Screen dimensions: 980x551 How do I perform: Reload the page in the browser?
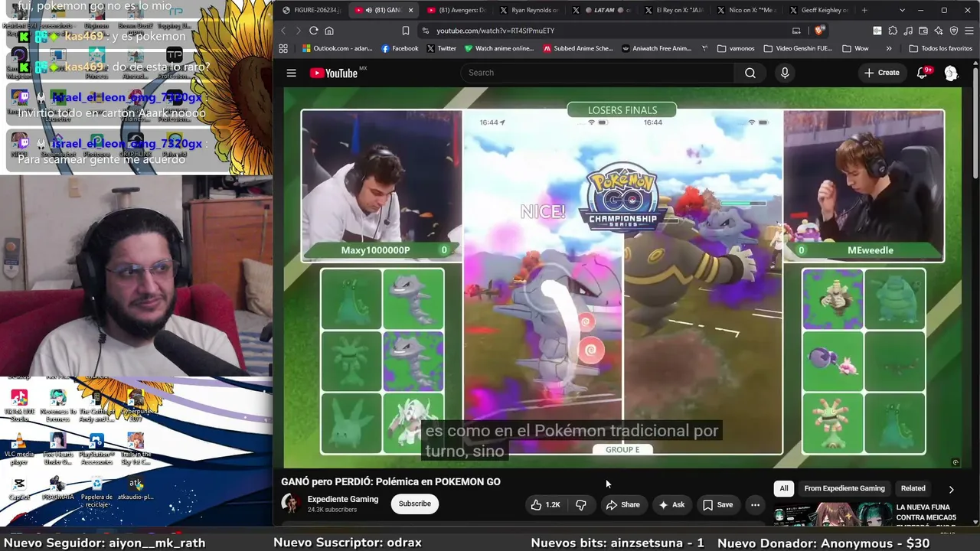(x=313, y=31)
